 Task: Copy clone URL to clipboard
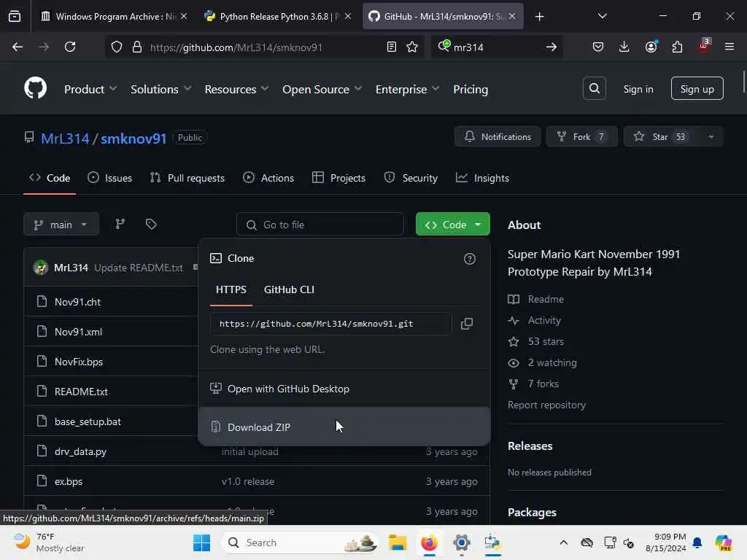(466, 324)
